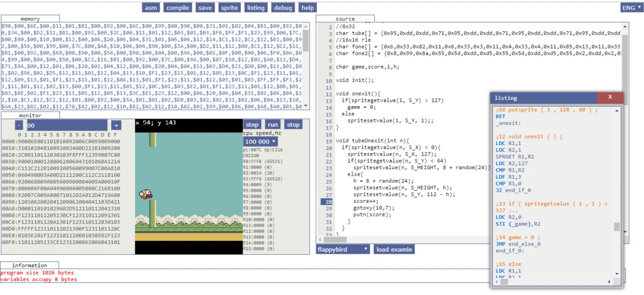The width and height of the screenshot is (644, 295).
Task: Click the step button
Action: (252, 124)
